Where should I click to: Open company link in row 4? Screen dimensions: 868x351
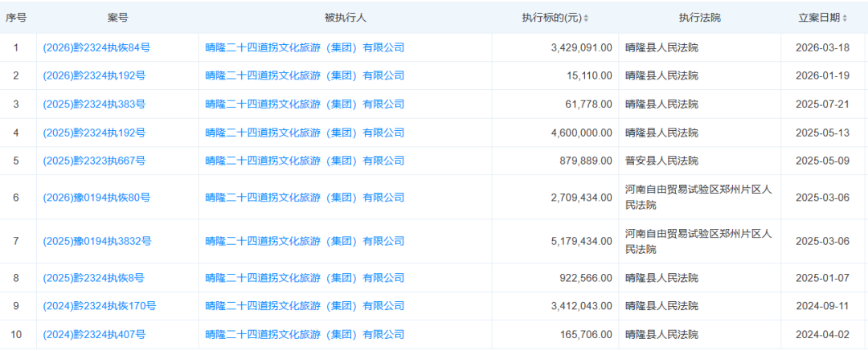[305, 133]
